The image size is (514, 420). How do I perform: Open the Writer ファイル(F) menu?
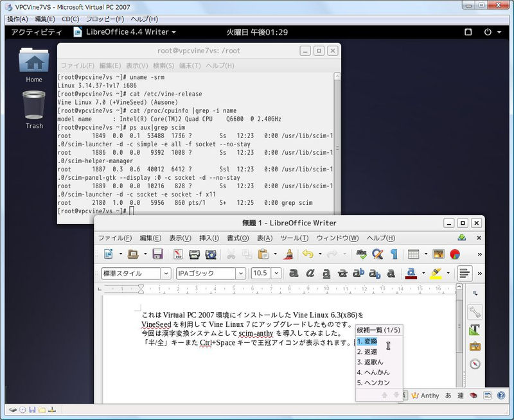(x=115, y=238)
